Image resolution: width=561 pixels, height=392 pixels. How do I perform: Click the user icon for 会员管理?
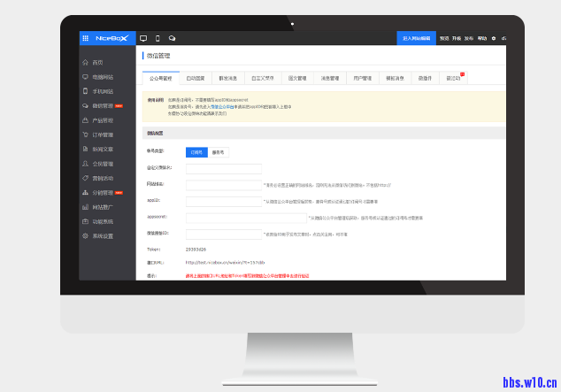click(86, 164)
